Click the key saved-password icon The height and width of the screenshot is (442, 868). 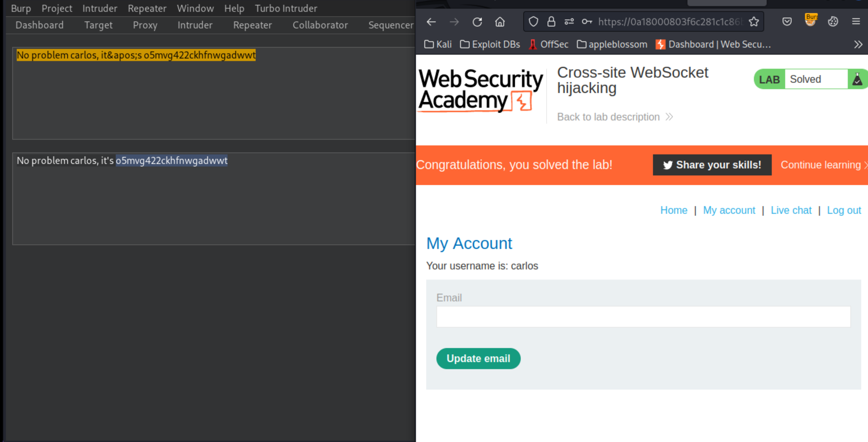pyautogui.click(x=587, y=22)
